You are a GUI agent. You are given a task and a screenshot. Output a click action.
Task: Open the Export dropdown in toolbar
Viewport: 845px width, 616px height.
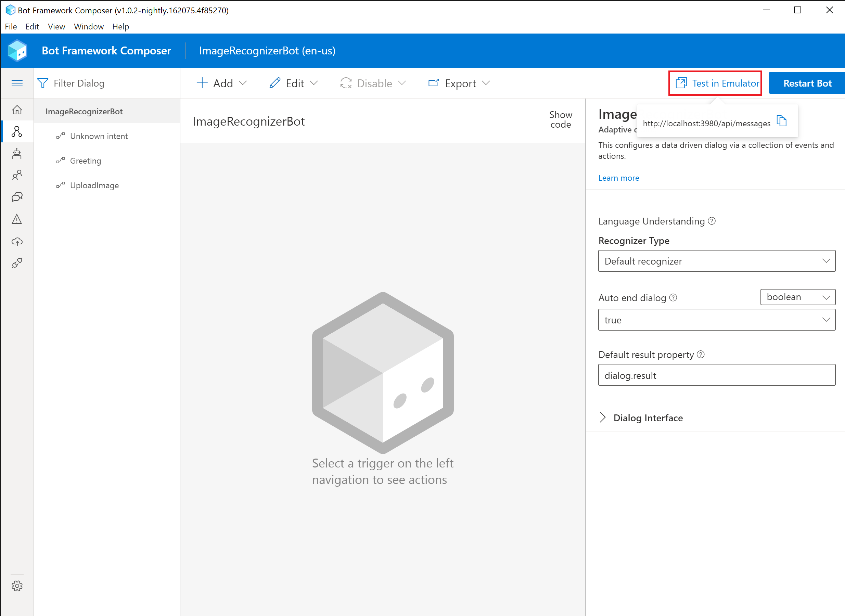[x=459, y=83]
